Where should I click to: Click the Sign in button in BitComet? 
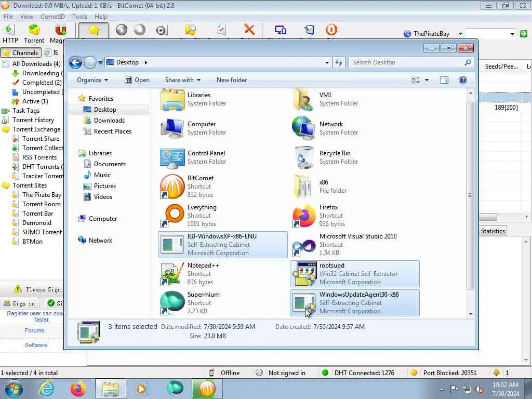tap(20, 303)
